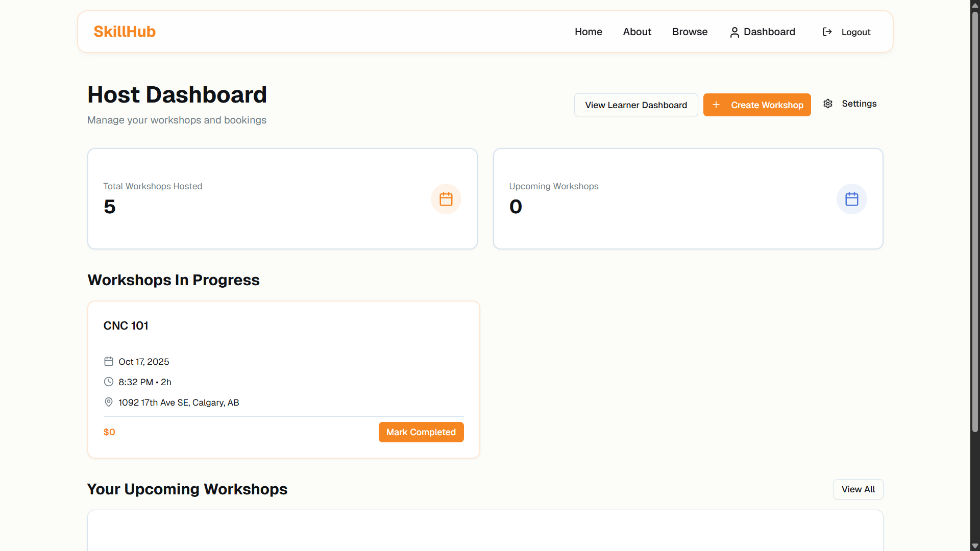Viewport: 980px width, 551px height.
Task: Click the logout arrow icon
Action: (827, 32)
